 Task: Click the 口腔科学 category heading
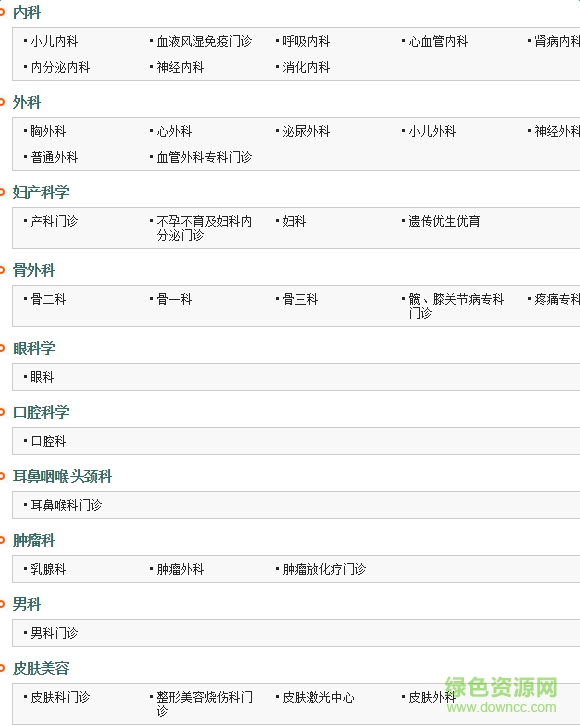coord(41,412)
